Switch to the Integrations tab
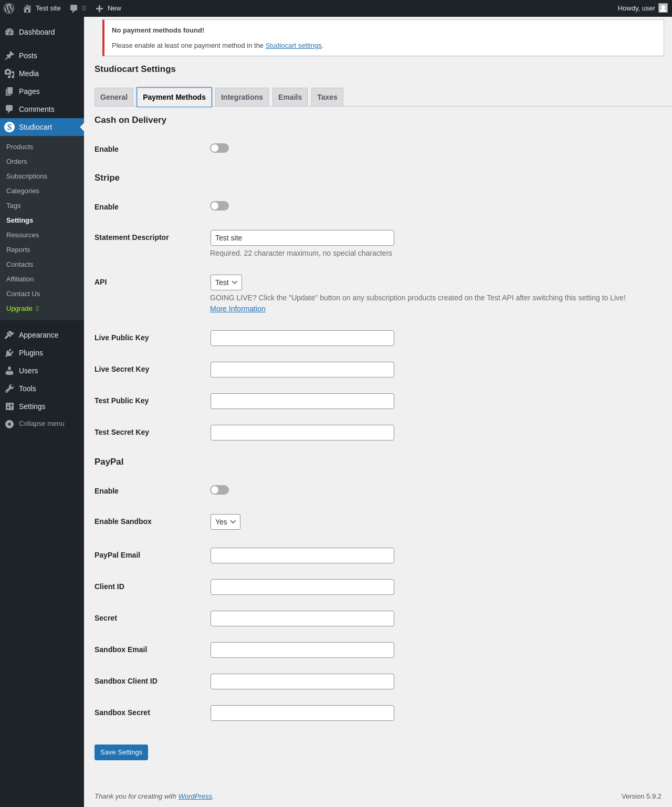The width and height of the screenshot is (672, 807). 242,97
